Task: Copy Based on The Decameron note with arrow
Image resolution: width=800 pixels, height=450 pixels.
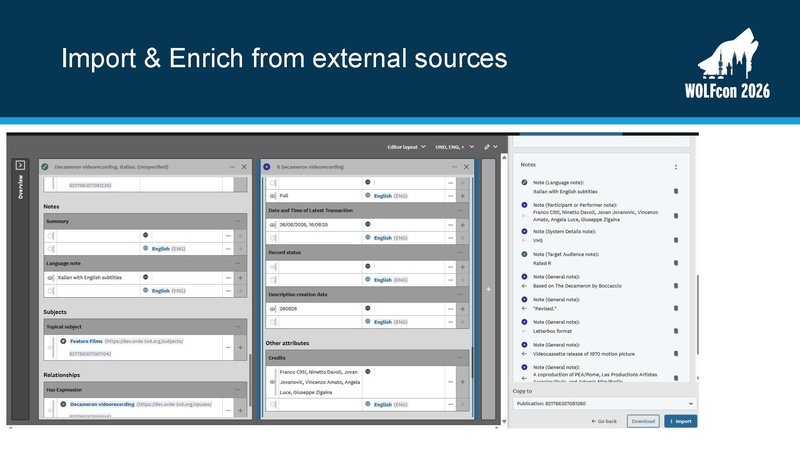Action: (x=524, y=286)
